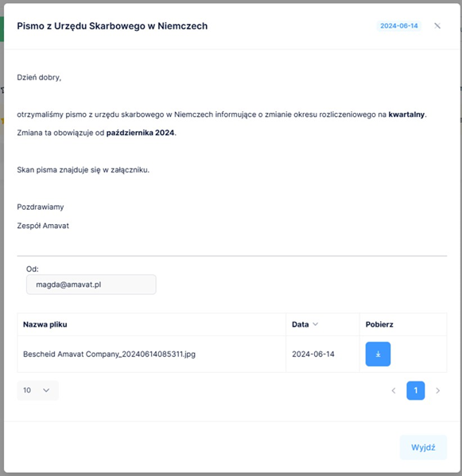Click the Zespół Amavat signature line
462x476 pixels.
pyautogui.click(x=43, y=226)
